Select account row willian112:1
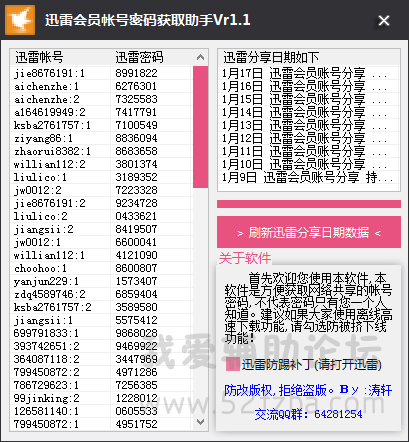This screenshot has height=442, width=409. 102,255
